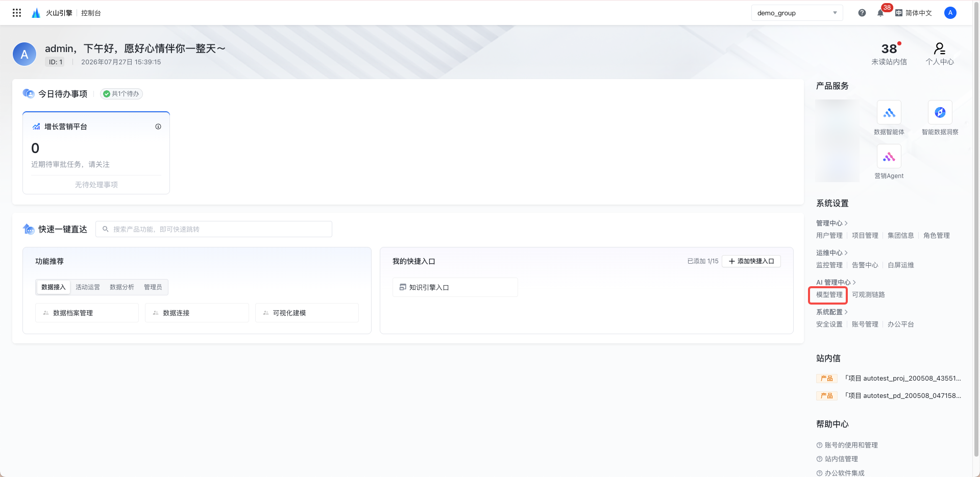
Task: Open 角色管理 link
Action: click(x=937, y=235)
